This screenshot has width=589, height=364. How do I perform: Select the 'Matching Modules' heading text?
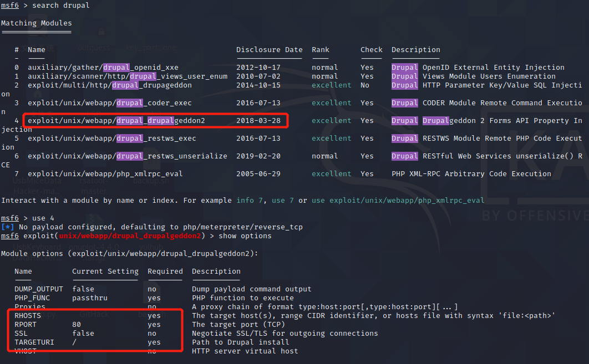coord(37,23)
